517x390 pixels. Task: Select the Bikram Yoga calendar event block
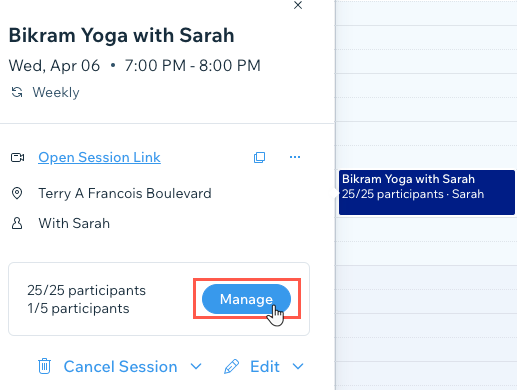(x=427, y=192)
